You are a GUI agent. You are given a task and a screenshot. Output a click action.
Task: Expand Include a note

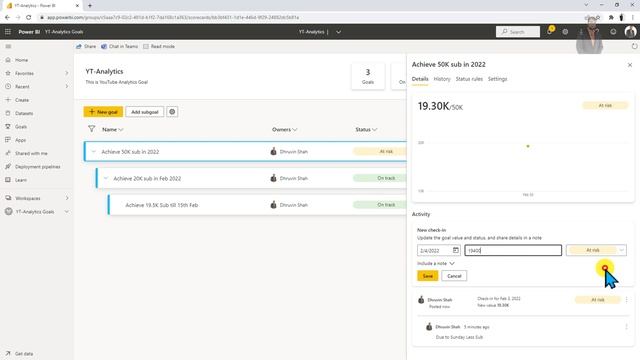tap(436, 264)
